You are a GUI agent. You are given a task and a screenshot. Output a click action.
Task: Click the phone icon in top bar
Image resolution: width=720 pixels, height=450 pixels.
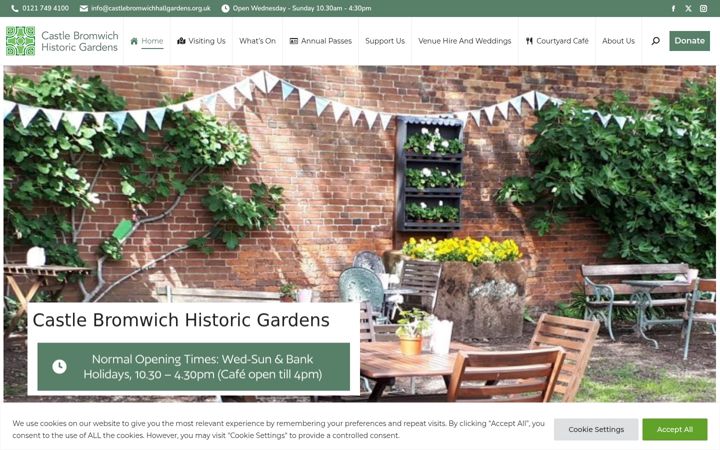[x=15, y=8]
